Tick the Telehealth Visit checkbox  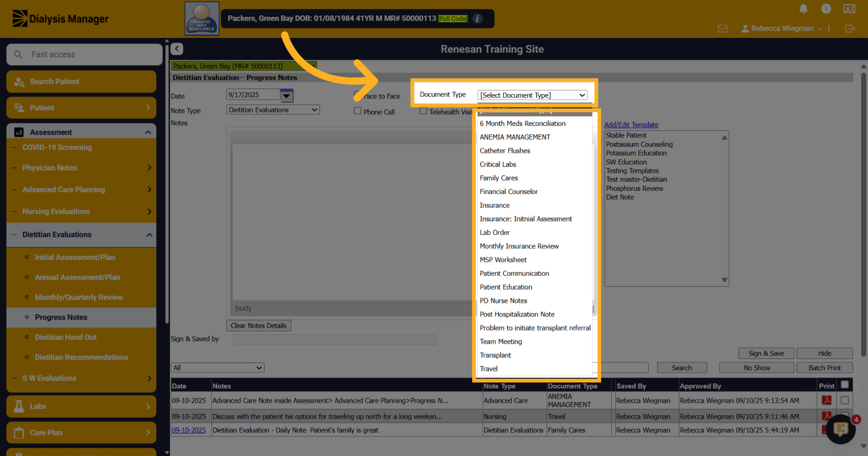pyautogui.click(x=423, y=111)
